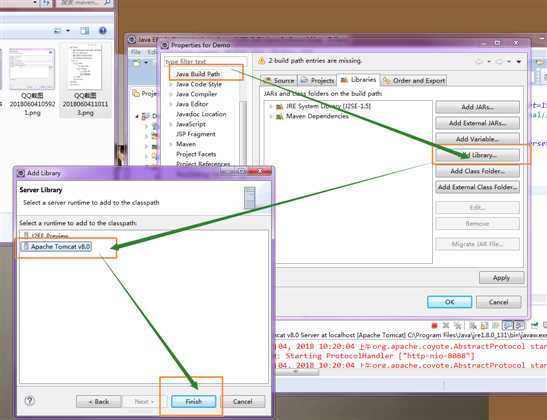The image size is (547, 420).
Task: Switch to the Order and Export tab
Action: 414,81
